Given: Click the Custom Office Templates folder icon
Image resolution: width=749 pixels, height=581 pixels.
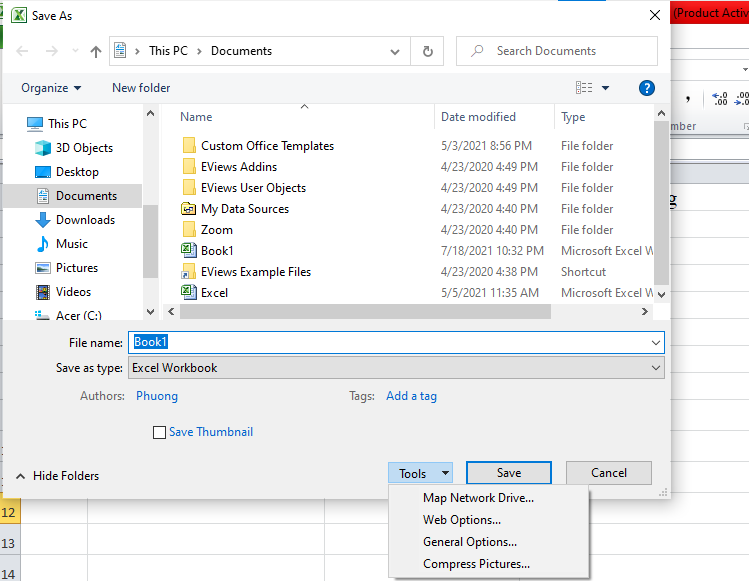Looking at the screenshot, I should [189, 145].
